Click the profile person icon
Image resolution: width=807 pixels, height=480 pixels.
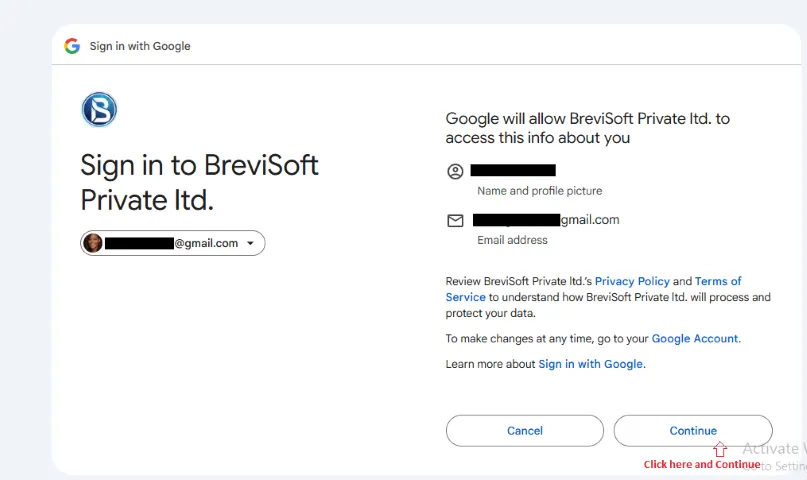click(455, 171)
